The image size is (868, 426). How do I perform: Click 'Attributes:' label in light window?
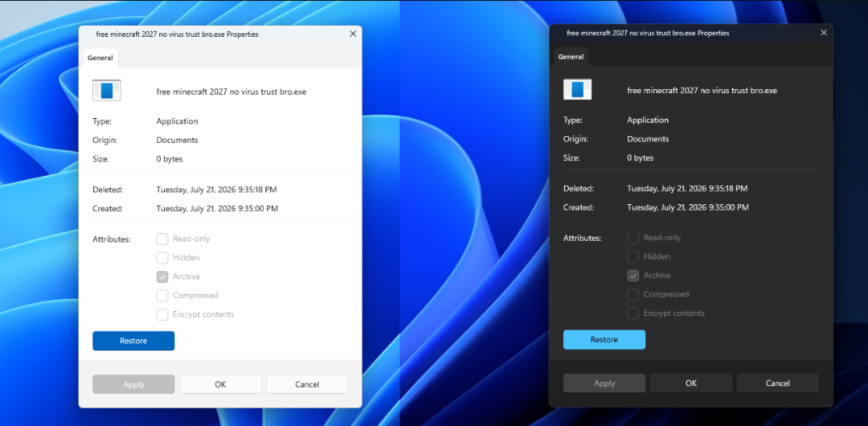click(x=111, y=240)
